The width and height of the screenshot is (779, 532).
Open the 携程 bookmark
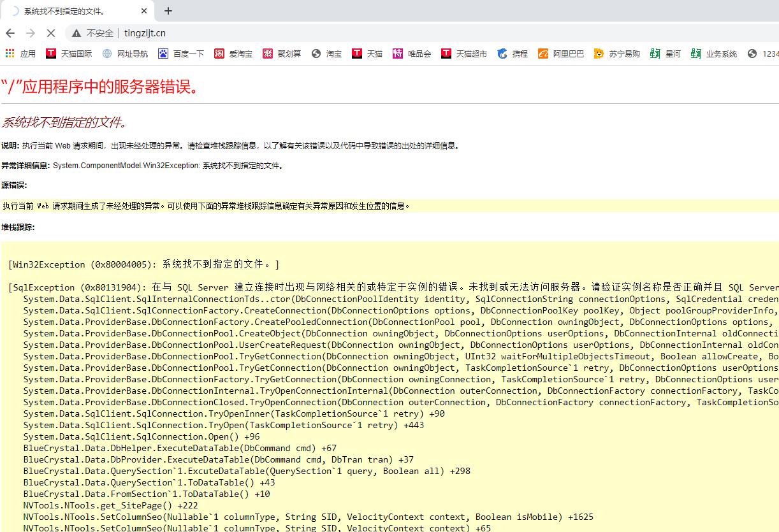click(x=513, y=54)
